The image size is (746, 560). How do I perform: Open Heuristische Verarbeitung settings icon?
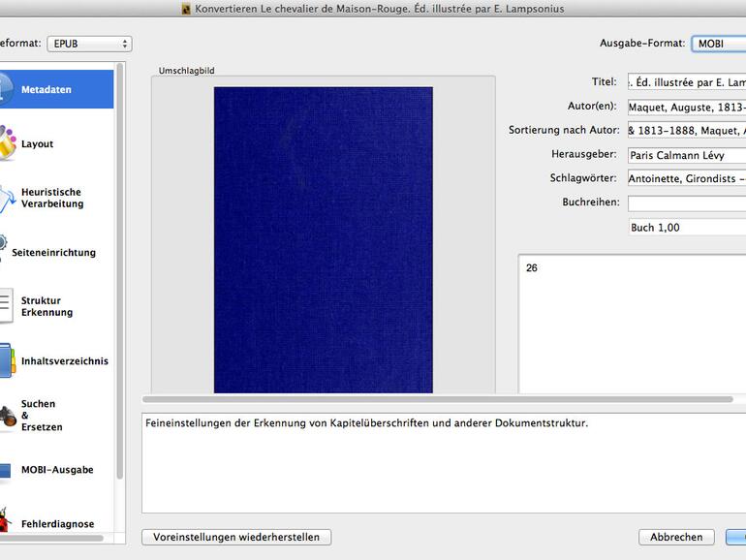click(x=6, y=198)
